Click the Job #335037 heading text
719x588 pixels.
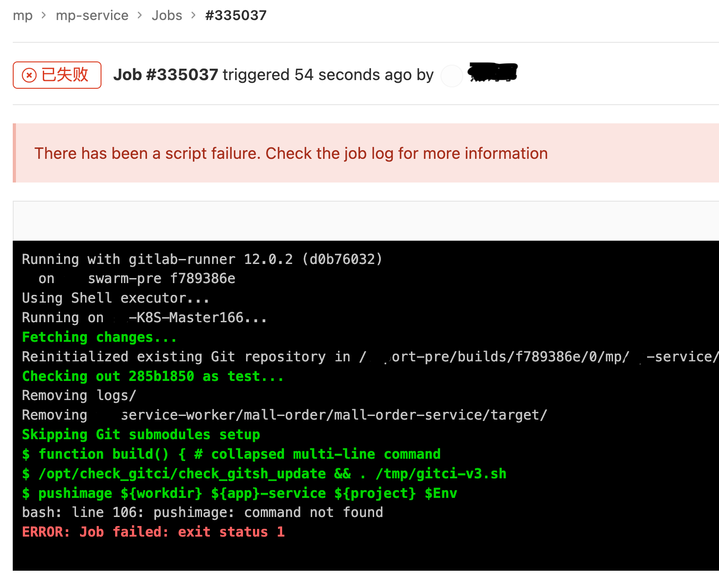(x=166, y=75)
